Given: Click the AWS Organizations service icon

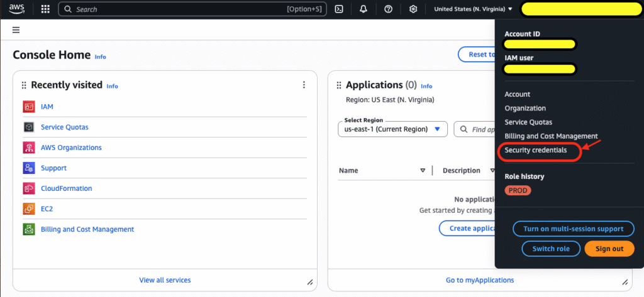Looking at the screenshot, I should 29,148.
